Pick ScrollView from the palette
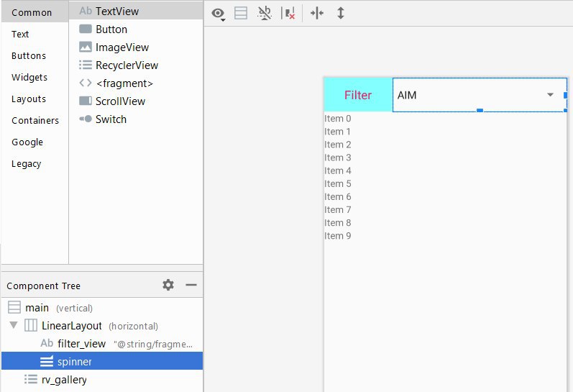573x392 pixels. coord(136,101)
